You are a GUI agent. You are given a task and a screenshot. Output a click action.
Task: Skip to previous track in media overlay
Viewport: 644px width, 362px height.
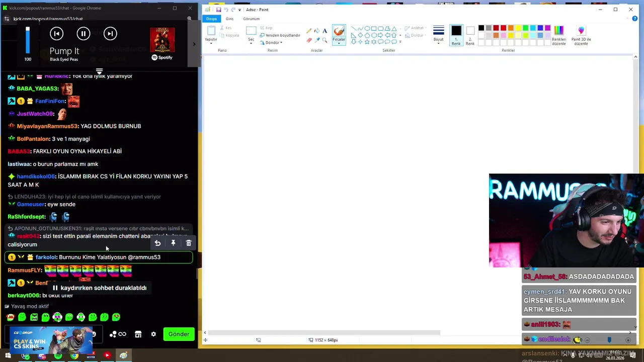coord(56,34)
